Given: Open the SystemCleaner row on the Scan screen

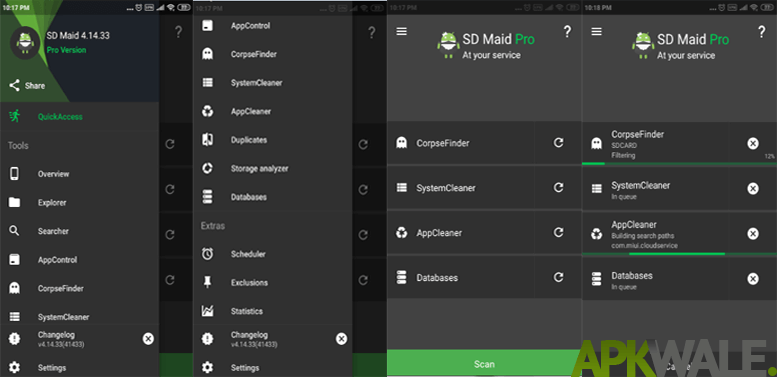Looking at the screenshot, I should pos(461,188).
